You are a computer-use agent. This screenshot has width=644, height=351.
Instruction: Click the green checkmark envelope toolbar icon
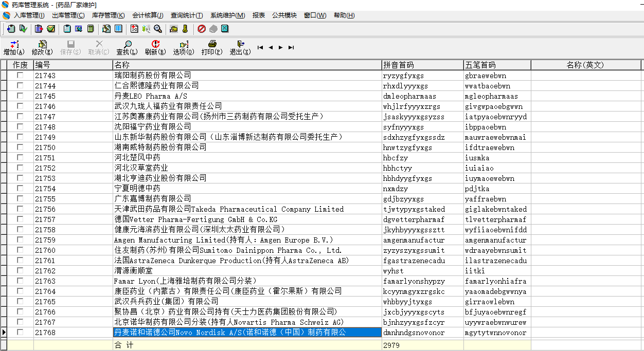[51, 29]
